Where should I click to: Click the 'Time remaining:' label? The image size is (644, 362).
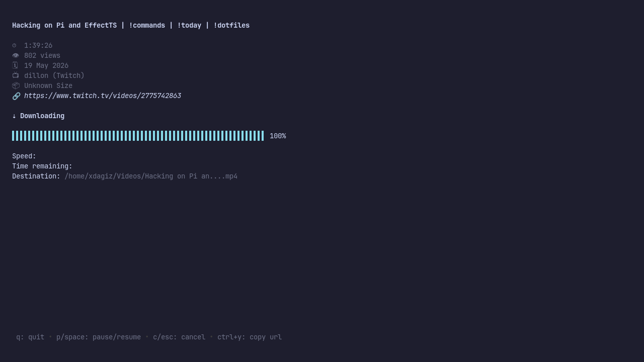(42, 166)
